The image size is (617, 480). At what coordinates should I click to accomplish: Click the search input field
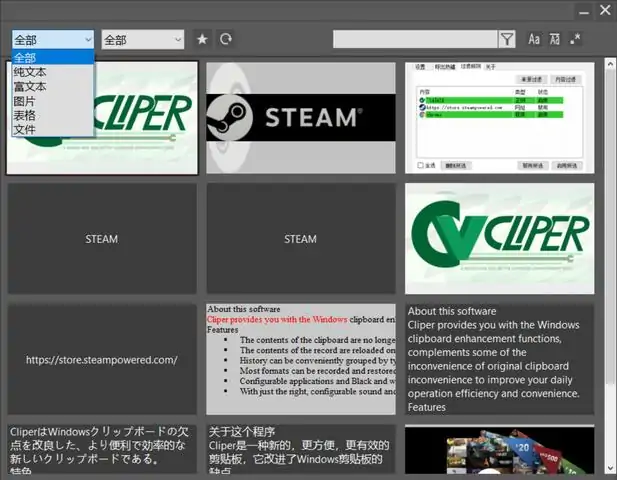pos(414,39)
